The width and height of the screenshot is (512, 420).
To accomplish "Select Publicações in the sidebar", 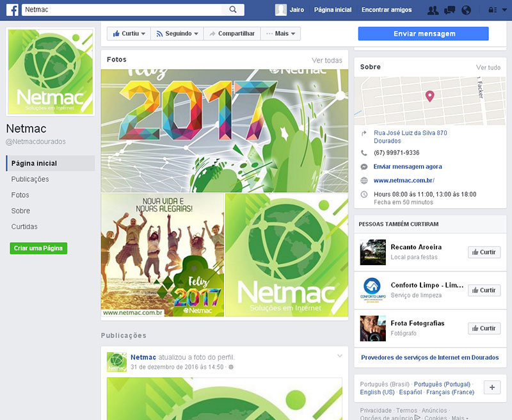I will click(x=30, y=179).
